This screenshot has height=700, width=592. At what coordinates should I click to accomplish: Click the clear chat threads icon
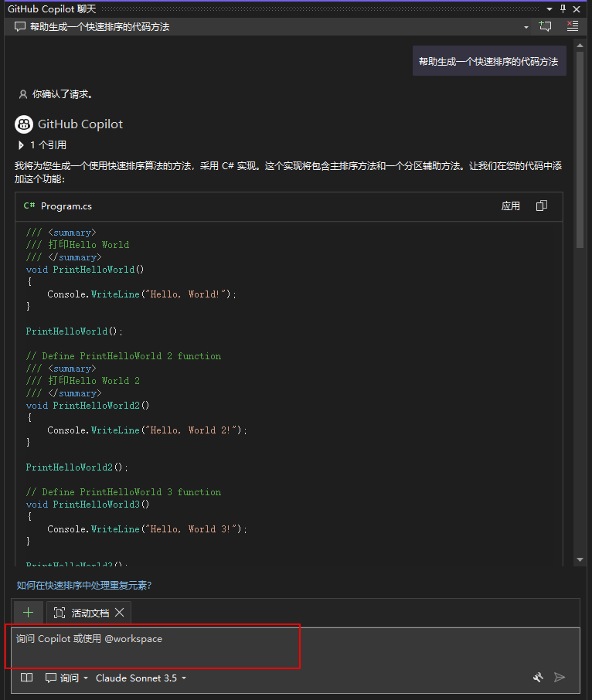(x=572, y=26)
